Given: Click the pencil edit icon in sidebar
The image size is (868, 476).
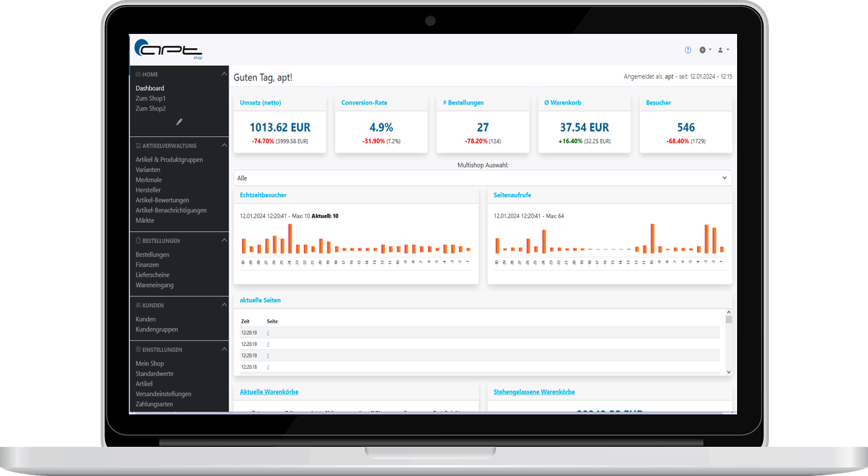Looking at the screenshot, I should pos(179,122).
